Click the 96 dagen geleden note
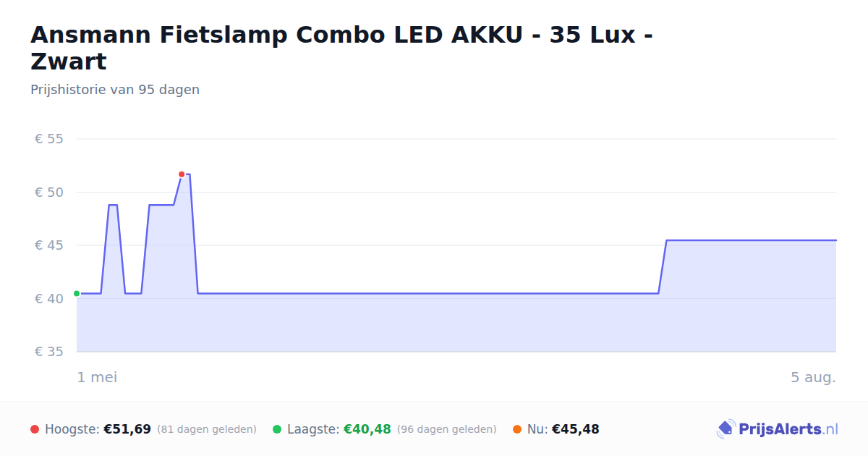Viewport: 868px width, 456px height. tap(447, 429)
